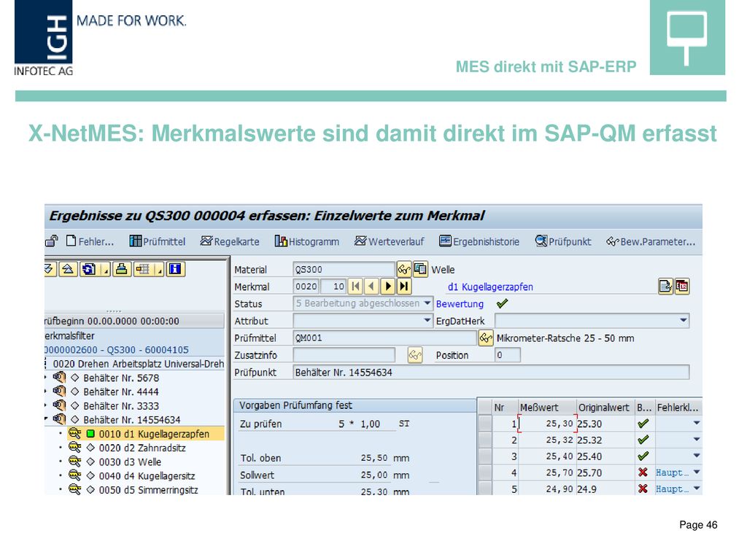Click the magnifier icon beside 0020 d2 Zahnradsitz

click(75, 448)
